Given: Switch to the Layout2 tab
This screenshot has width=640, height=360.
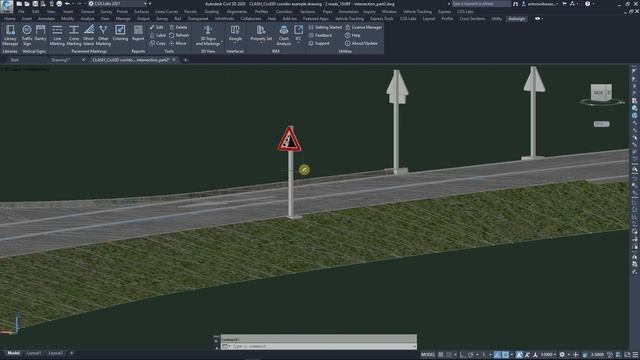Looking at the screenshot, I should [x=56, y=353].
